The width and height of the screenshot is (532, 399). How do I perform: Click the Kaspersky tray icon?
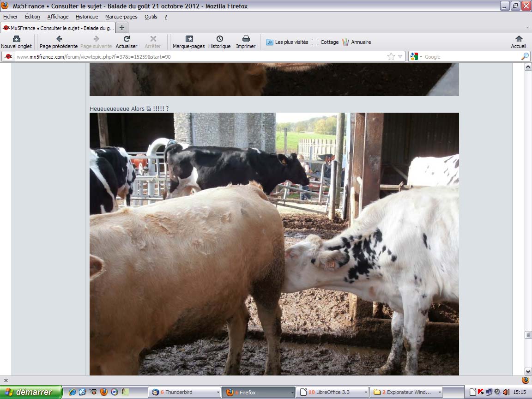(481, 392)
